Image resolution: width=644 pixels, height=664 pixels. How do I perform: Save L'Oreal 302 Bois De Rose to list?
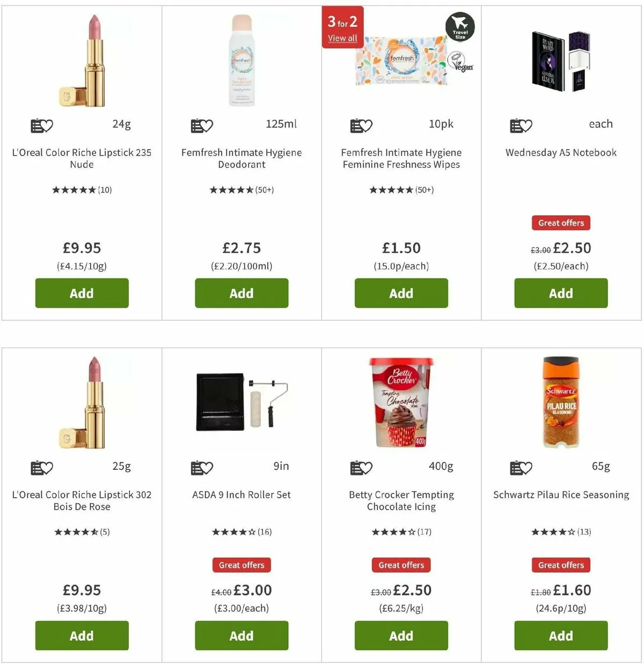[x=42, y=468]
